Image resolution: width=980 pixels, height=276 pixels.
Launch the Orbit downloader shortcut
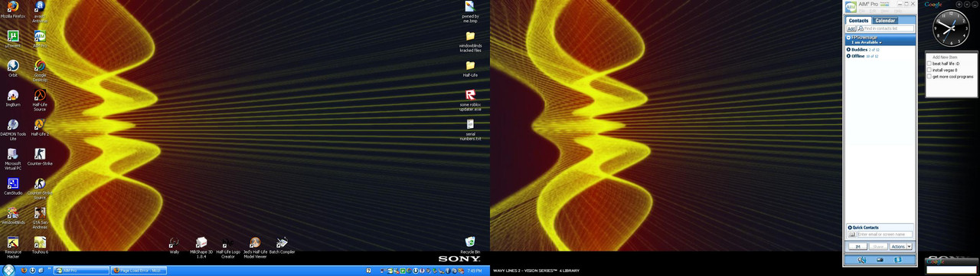(x=13, y=69)
